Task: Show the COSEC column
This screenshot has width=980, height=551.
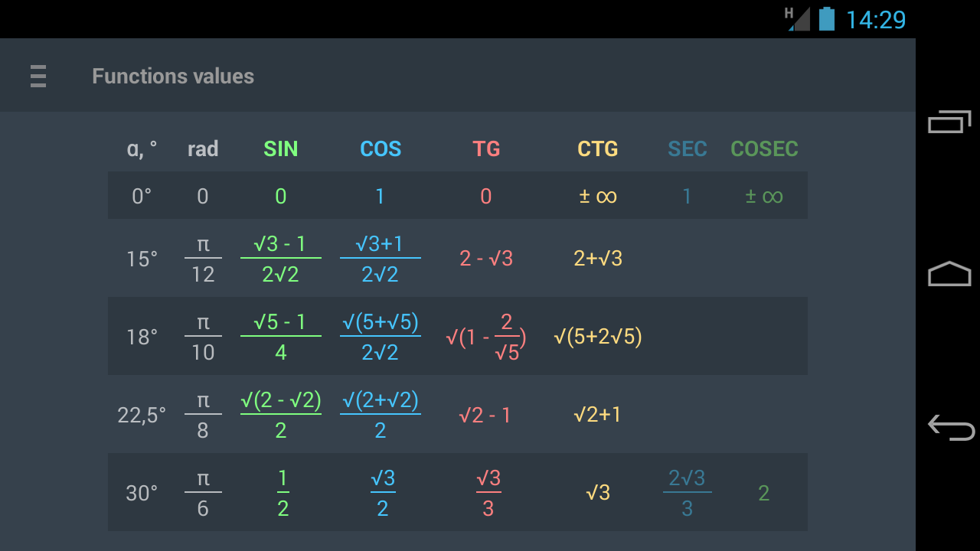Action: click(x=764, y=148)
